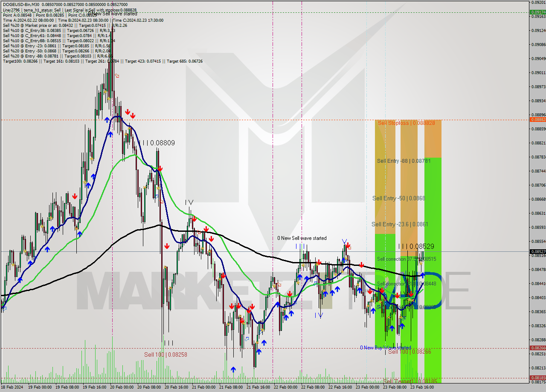Click the blue 'V' wave label near 22 Feb 16:00
546x392 pixels.
344,242
